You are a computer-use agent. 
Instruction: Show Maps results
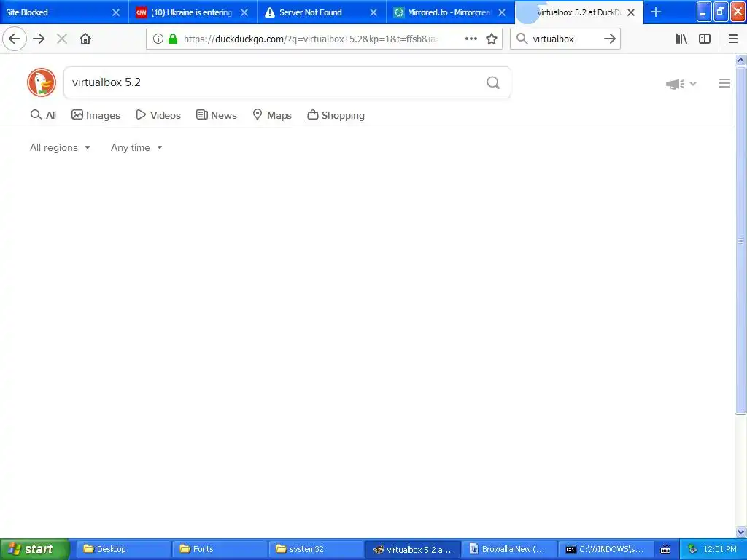click(x=271, y=115)
